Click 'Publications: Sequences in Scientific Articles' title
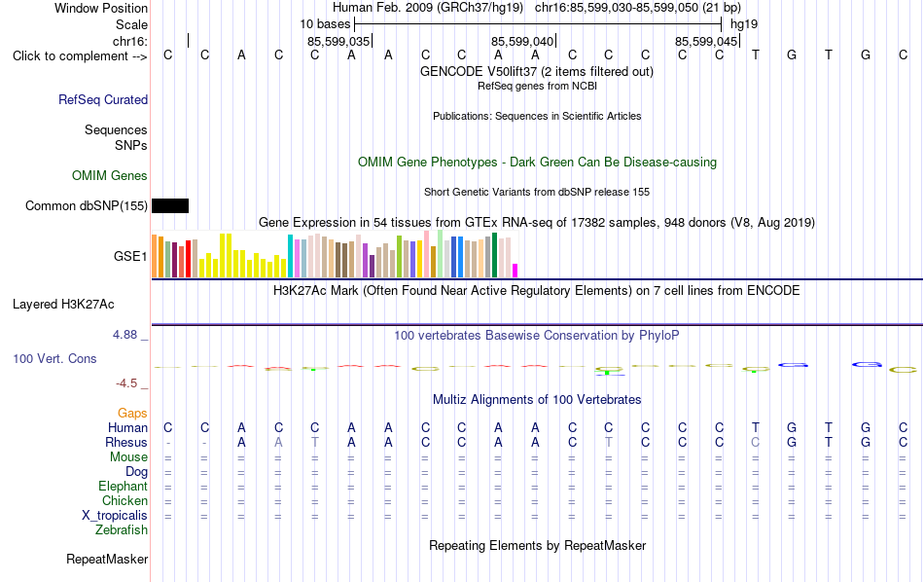 [x=537, y=116]
